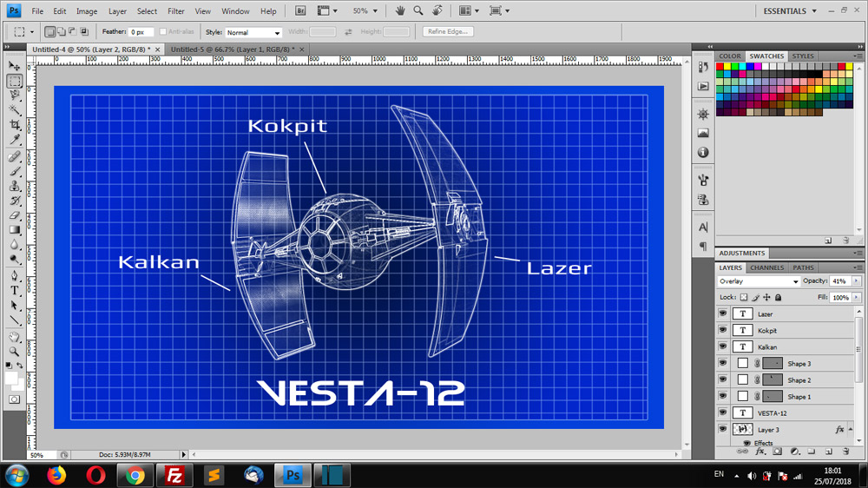The height and width of the screenshot is (488, 868).
Task: Add a layer mask
Action: [777, 452]
